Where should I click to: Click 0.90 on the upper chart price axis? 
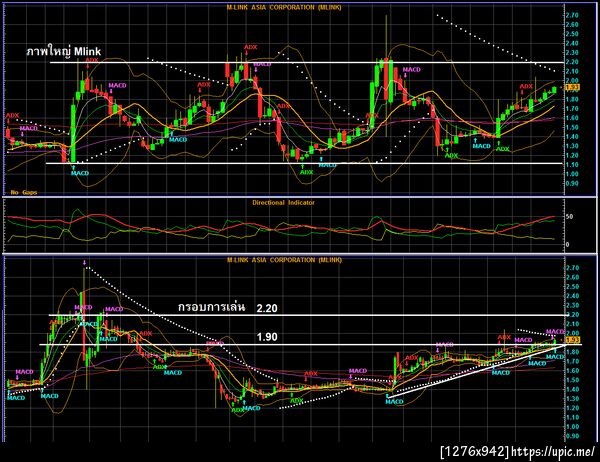coord(572,183)
